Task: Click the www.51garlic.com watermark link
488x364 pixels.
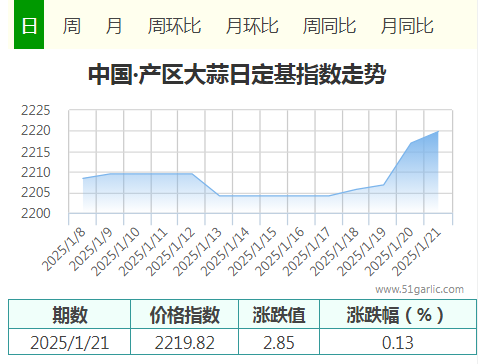Action: (x=419, y=289)
